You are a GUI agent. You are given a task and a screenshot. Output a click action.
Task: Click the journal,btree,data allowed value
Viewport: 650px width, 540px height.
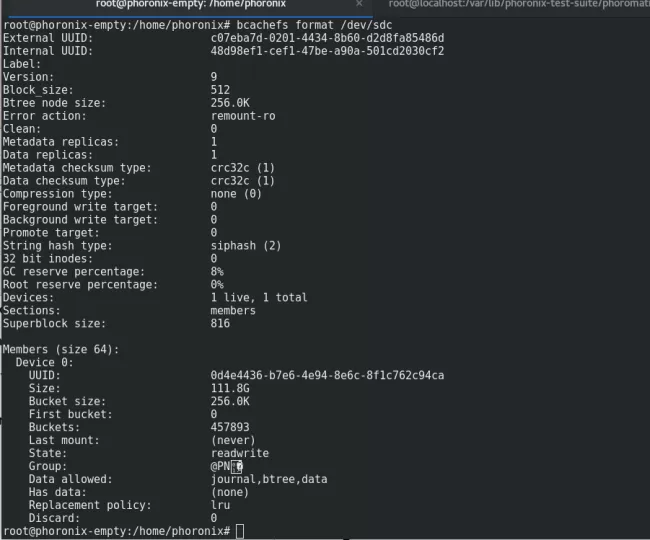[x=269, y=479]
